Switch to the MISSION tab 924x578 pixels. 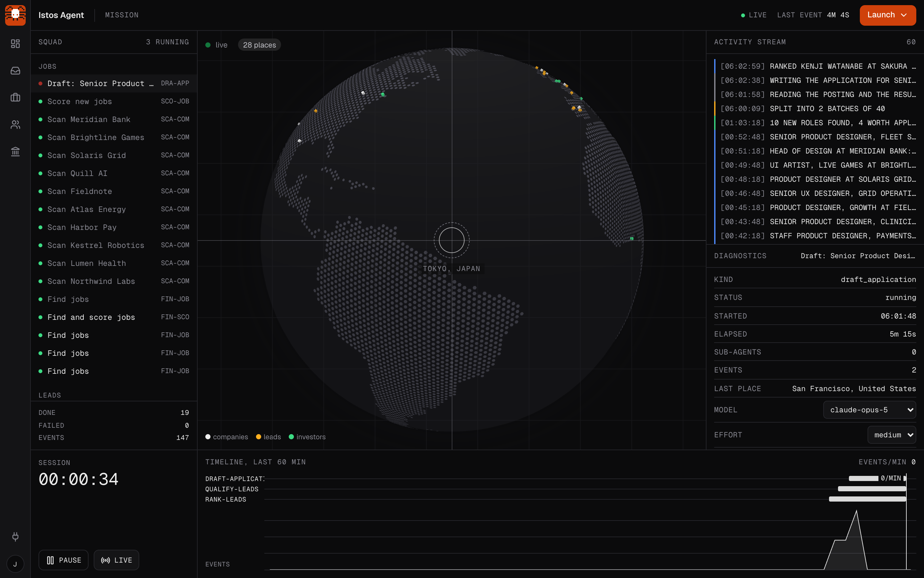[122, 15]
